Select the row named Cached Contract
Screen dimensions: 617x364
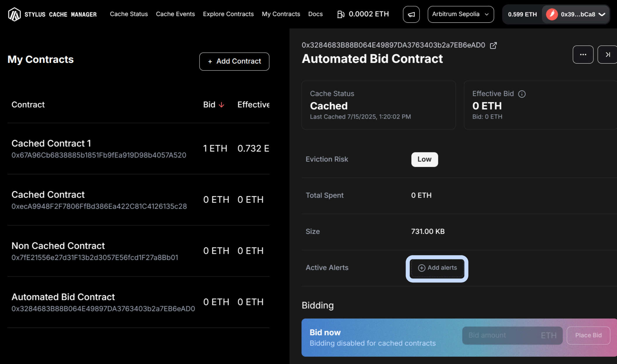138,200
